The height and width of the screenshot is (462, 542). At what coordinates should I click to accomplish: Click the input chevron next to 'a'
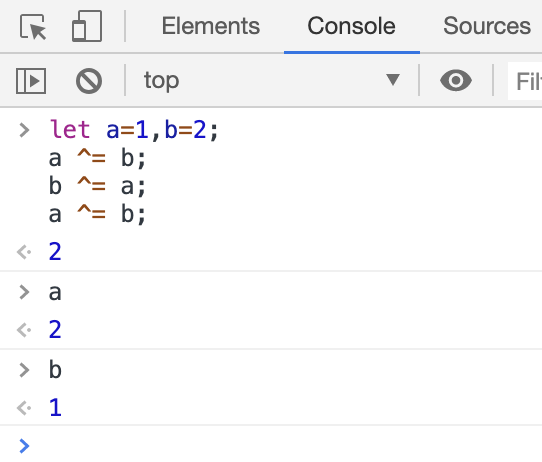pyautogui.click(x=24, y=292)
